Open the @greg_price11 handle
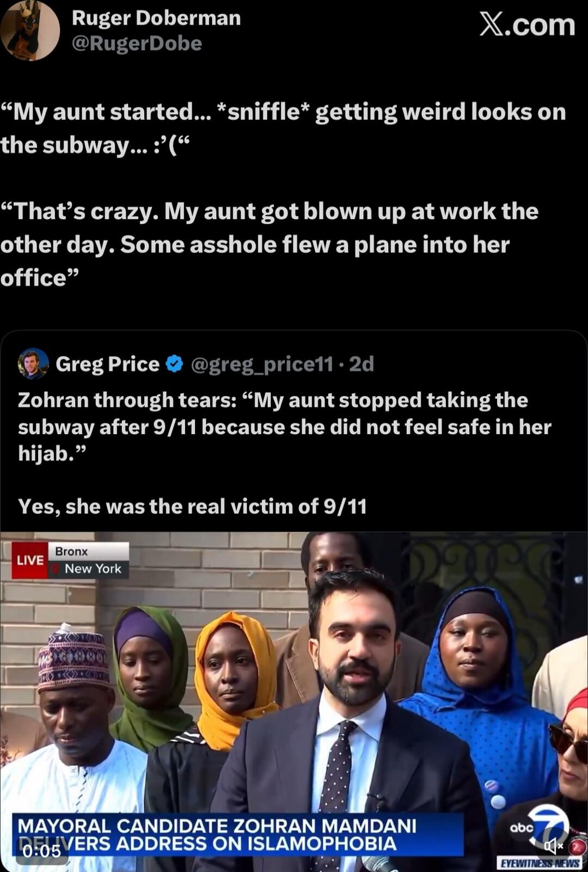 click(x=262, y=364)
